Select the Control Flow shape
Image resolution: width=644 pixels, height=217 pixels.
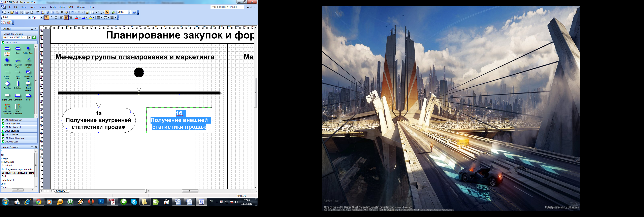coord(7,72)
